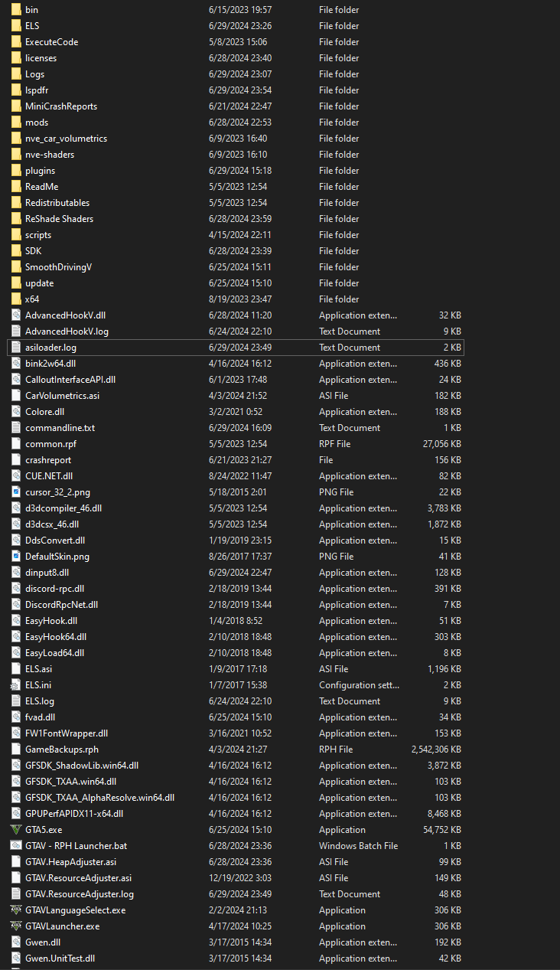Select the AdvancedHookV.dll file icon

click(16, 315)
